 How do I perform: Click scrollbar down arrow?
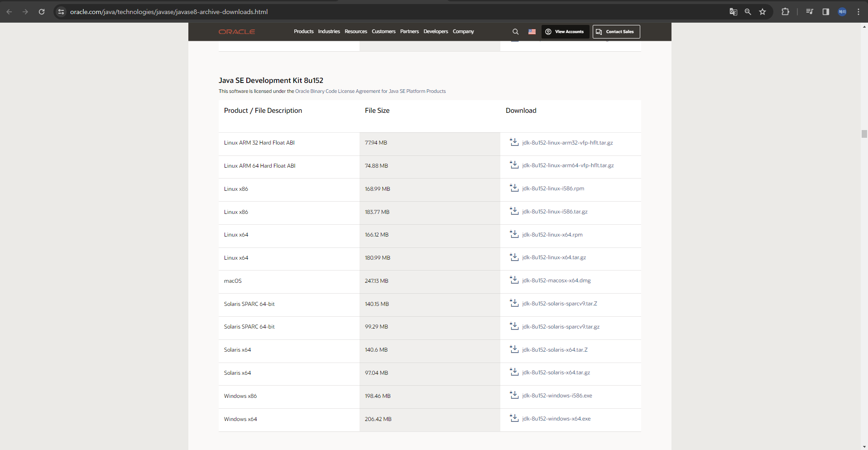click(864, 447)
